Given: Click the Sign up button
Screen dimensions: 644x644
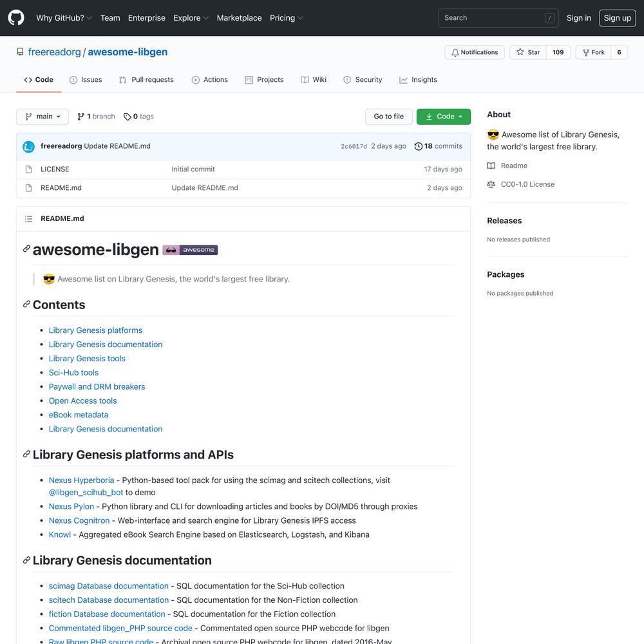Looking at the screenshot, I should [x=618, y=18].
